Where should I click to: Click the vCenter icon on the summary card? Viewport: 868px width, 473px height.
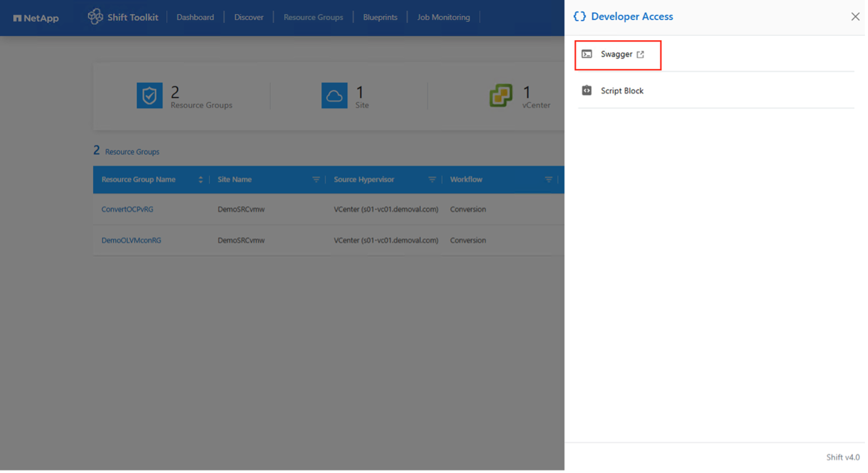coord(500,95)
